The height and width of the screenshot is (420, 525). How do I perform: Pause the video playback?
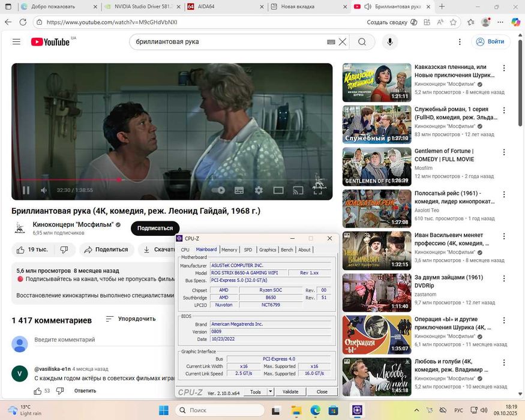[x=26, y=190]
